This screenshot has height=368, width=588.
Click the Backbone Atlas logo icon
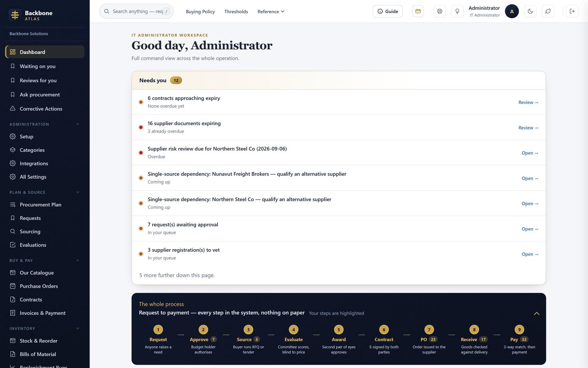[x=15, y=15]
